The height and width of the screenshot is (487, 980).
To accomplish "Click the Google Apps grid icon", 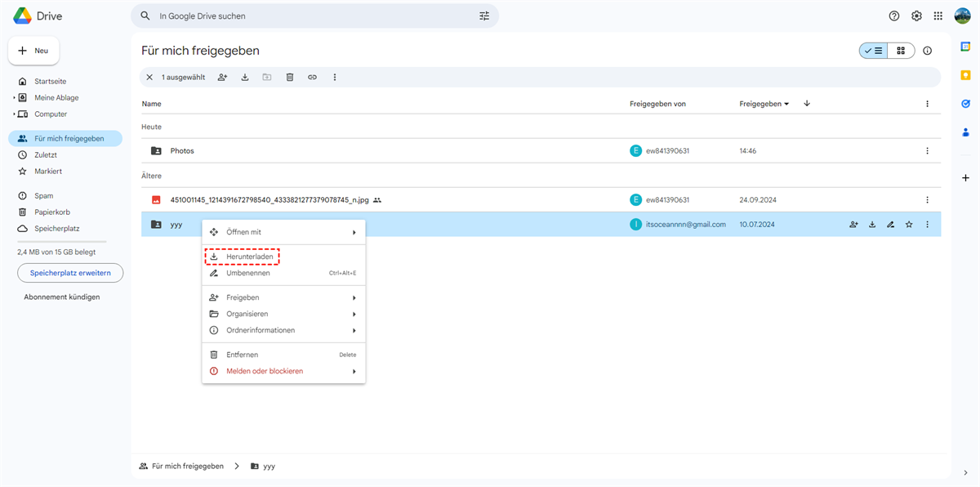I will (x=938, y=16).
